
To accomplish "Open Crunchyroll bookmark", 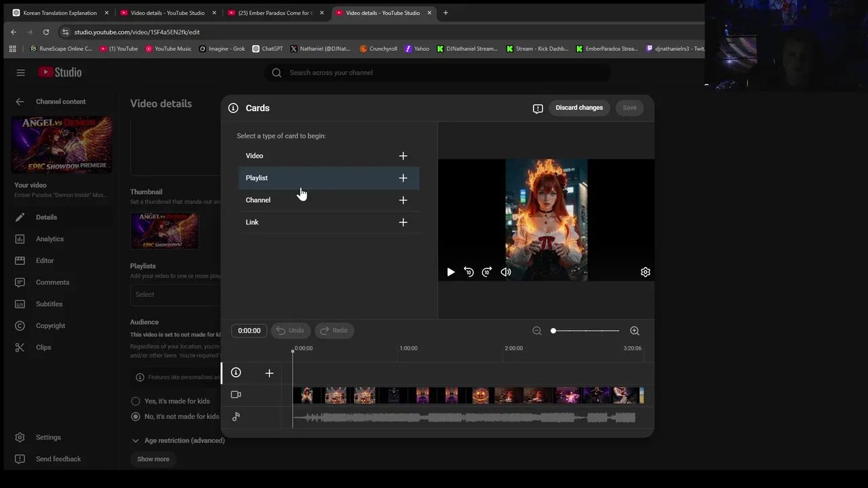I will point(378,49).
